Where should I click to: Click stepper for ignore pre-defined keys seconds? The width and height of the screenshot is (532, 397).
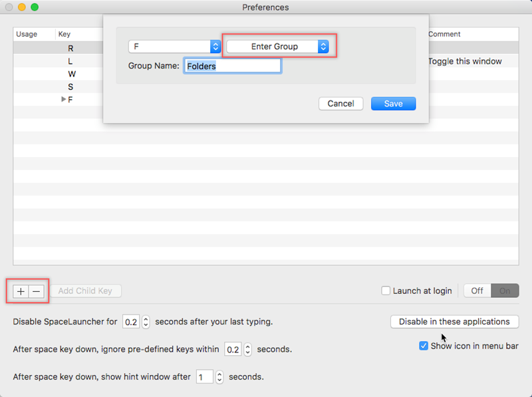(248, 349)
